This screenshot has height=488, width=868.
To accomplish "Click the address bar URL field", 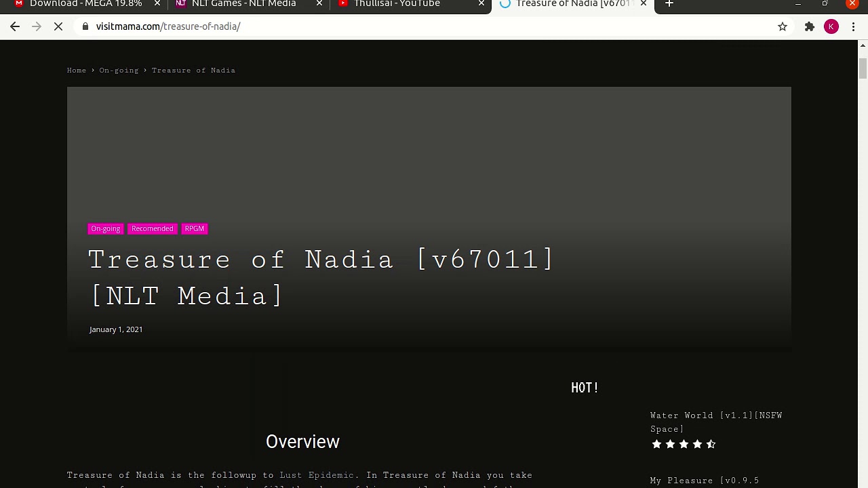I will (x=427, y=26).
